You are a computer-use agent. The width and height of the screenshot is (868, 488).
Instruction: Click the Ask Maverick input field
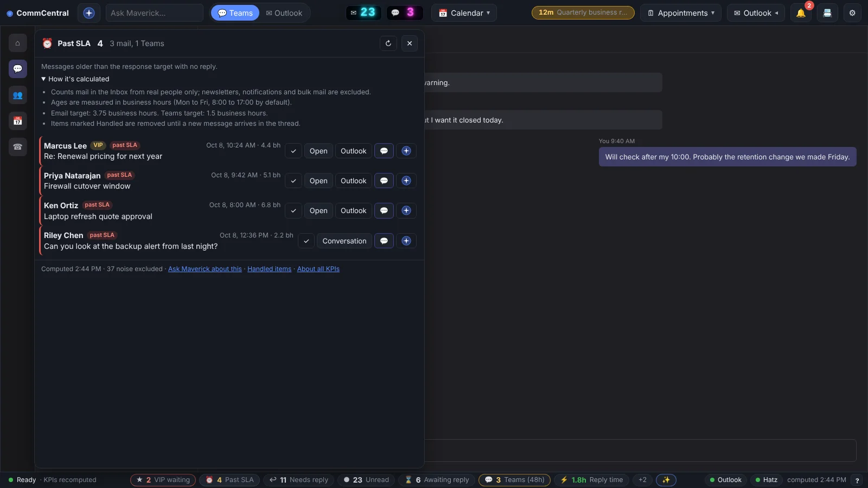click(x=154, y=13)
